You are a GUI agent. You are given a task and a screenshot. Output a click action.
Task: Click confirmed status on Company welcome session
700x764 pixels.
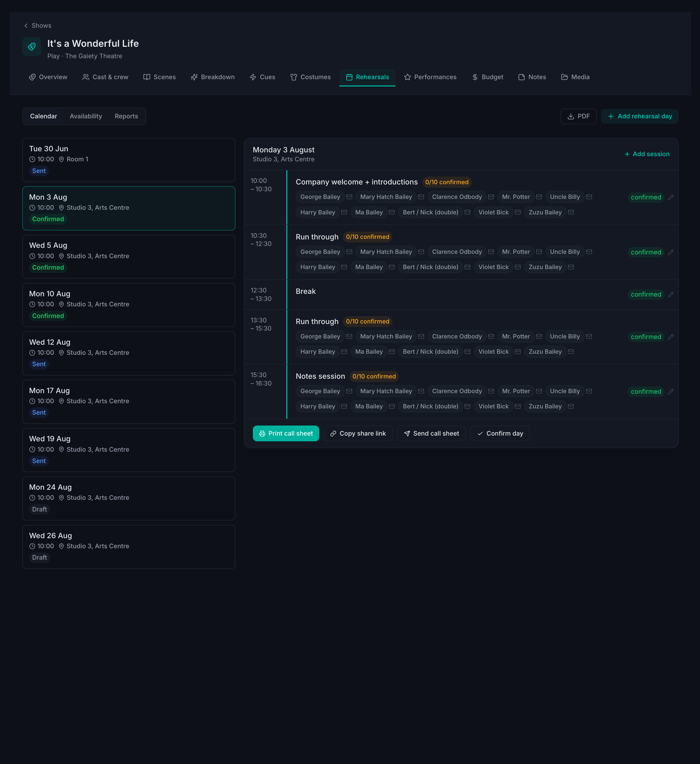click(x=646, y=198)
